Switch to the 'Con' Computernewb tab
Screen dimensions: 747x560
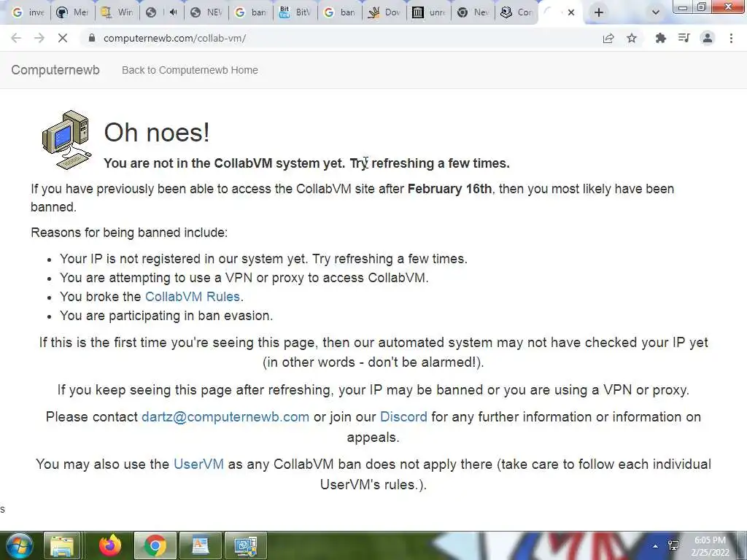[517, 12]
